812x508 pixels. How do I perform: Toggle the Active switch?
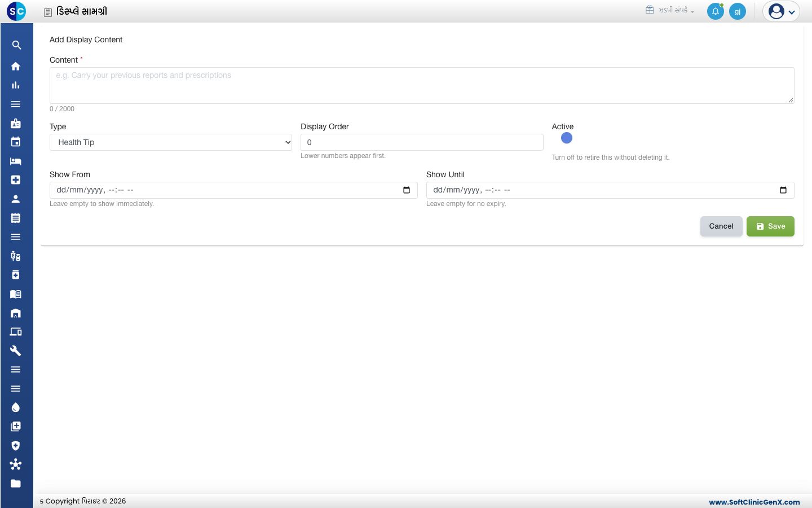click(567, 138)
